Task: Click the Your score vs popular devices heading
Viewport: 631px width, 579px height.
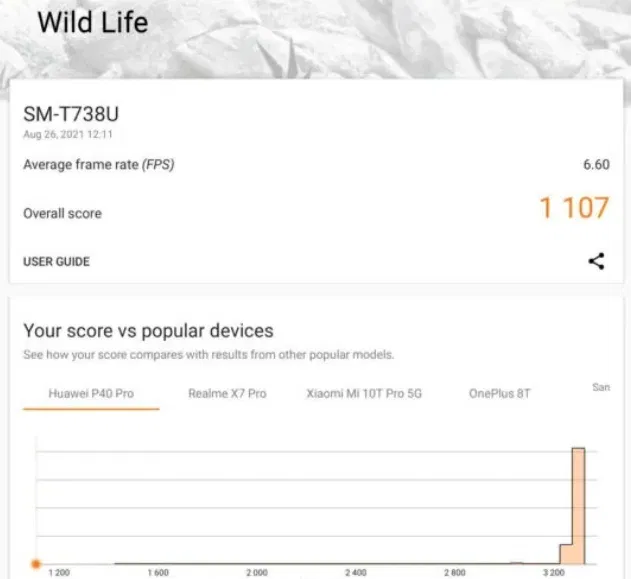Action: [148, 331]
